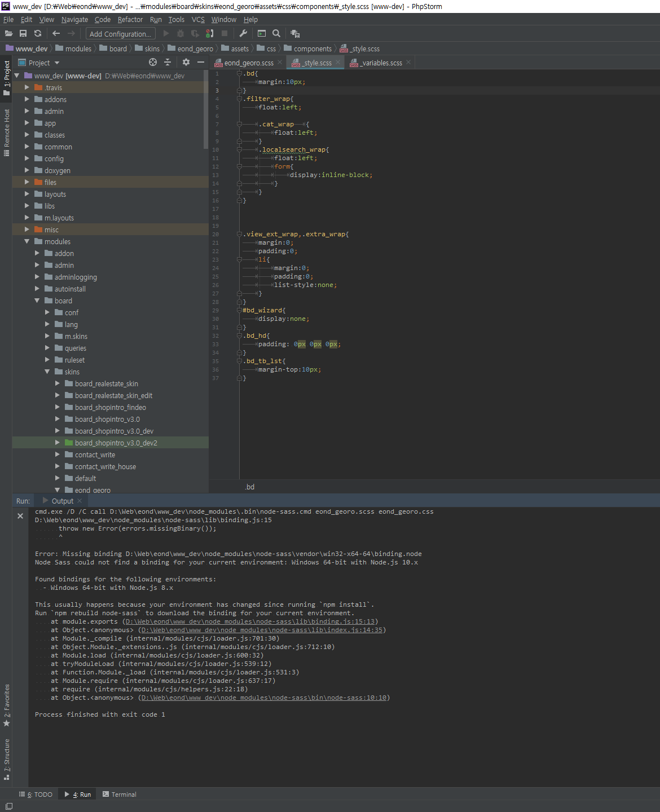Click the eond_georo breadcrumb

191,48
